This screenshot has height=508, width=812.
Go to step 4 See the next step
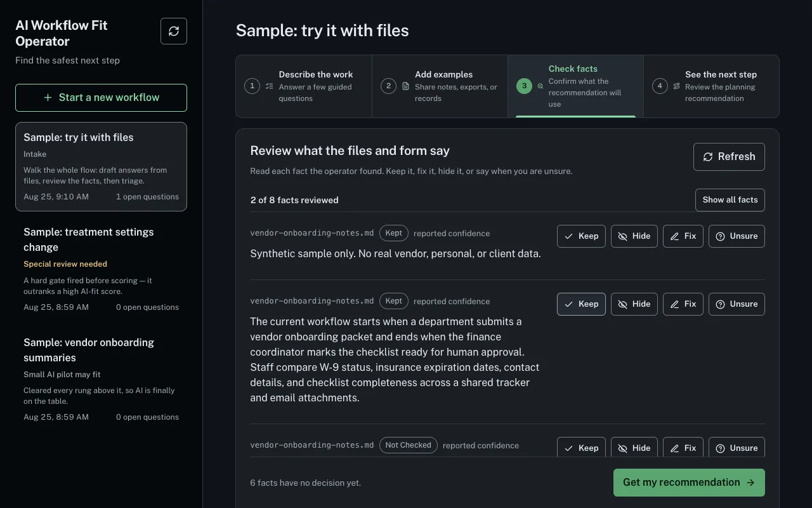coord(711,86)
